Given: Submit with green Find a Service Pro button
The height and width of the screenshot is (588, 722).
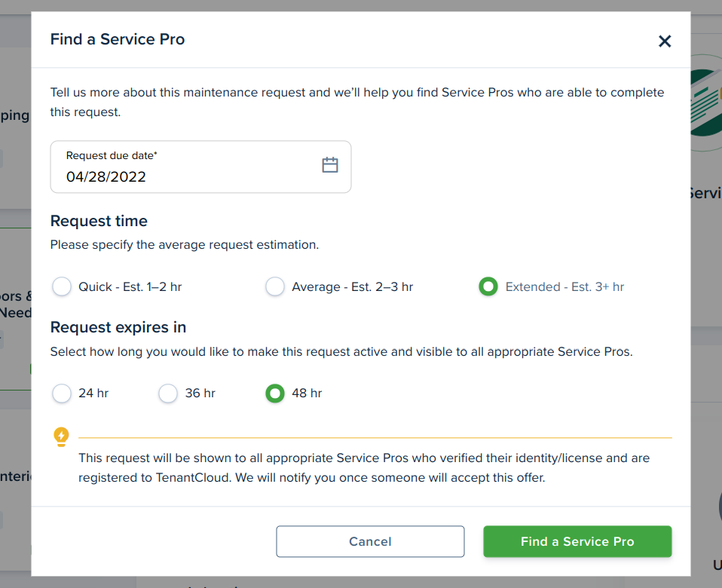Looking at the screenshot, I should [x=577, y=541].
